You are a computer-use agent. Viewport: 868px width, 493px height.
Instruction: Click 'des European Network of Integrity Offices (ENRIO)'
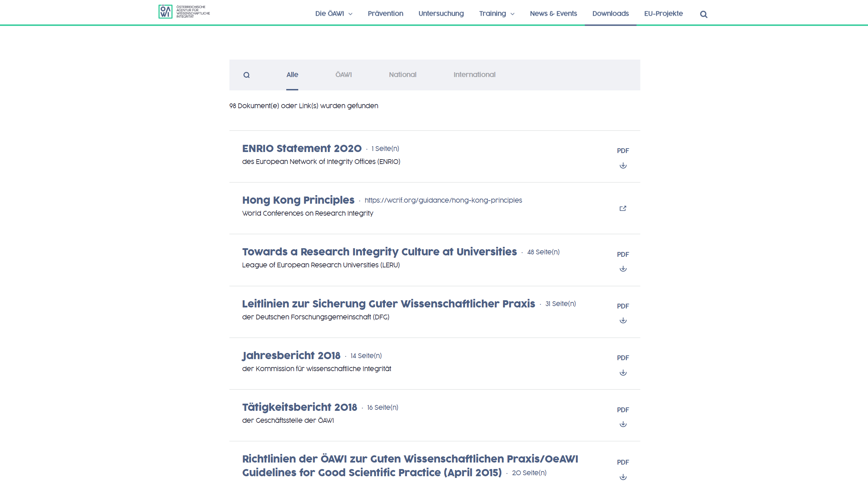point(321,162)
